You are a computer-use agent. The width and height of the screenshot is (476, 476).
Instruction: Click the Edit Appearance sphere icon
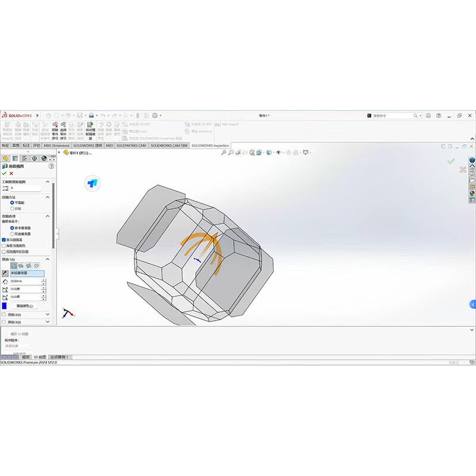[x=287, y=154]
